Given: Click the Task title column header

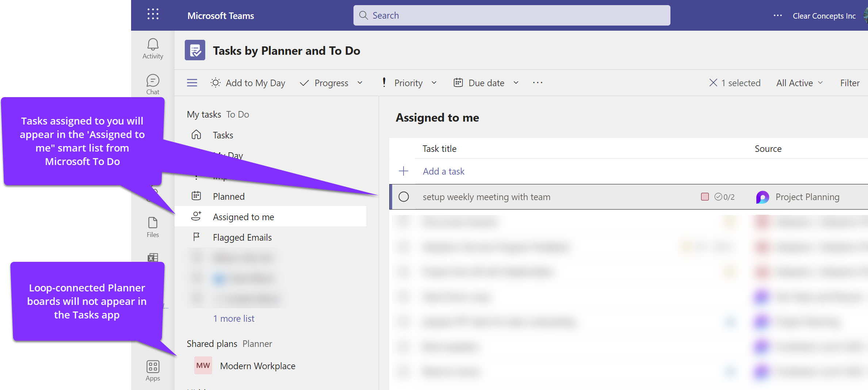Looking at the screenshot, I should click(x=439, y=149).
